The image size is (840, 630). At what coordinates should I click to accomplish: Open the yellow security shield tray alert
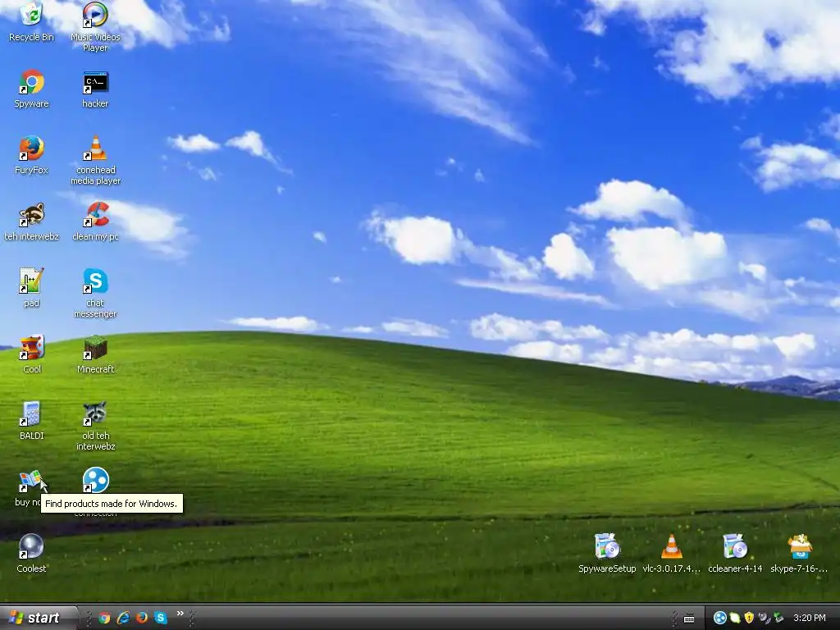(x=749, y=619)
